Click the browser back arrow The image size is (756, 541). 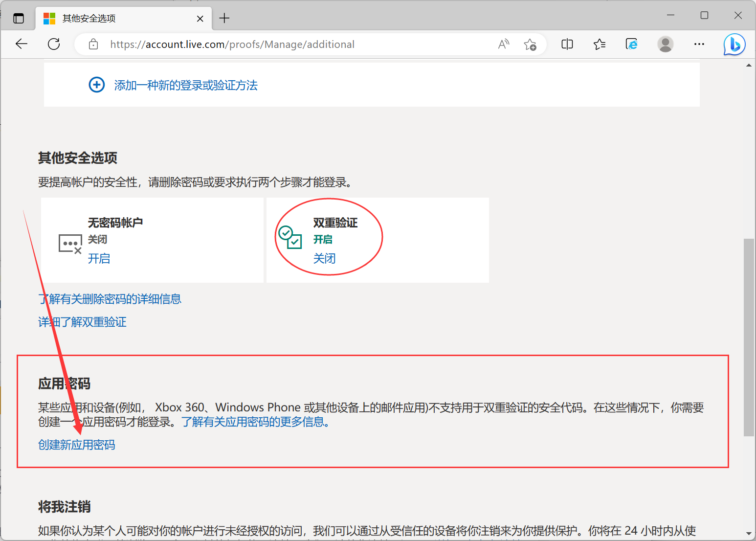(x=22, y=44)
